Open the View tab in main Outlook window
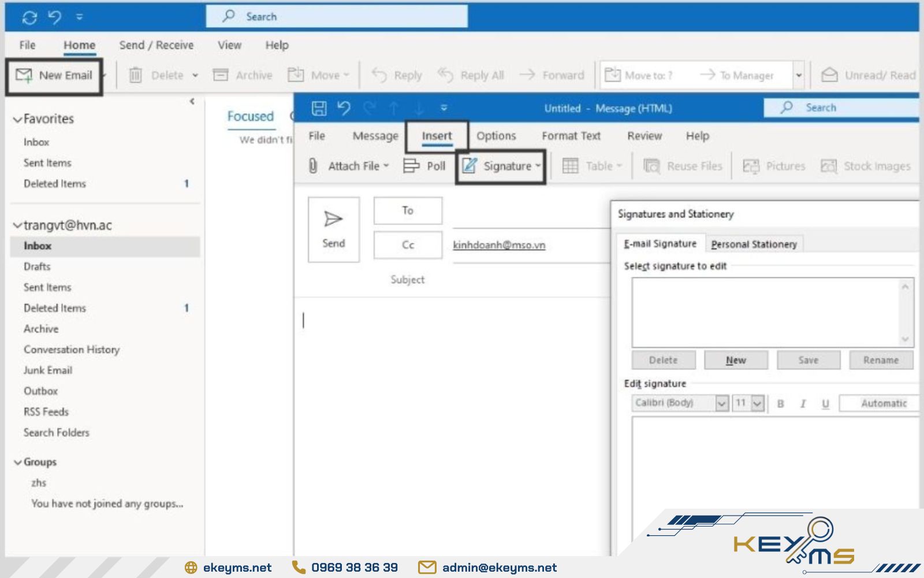 click(x=229, y=45)
